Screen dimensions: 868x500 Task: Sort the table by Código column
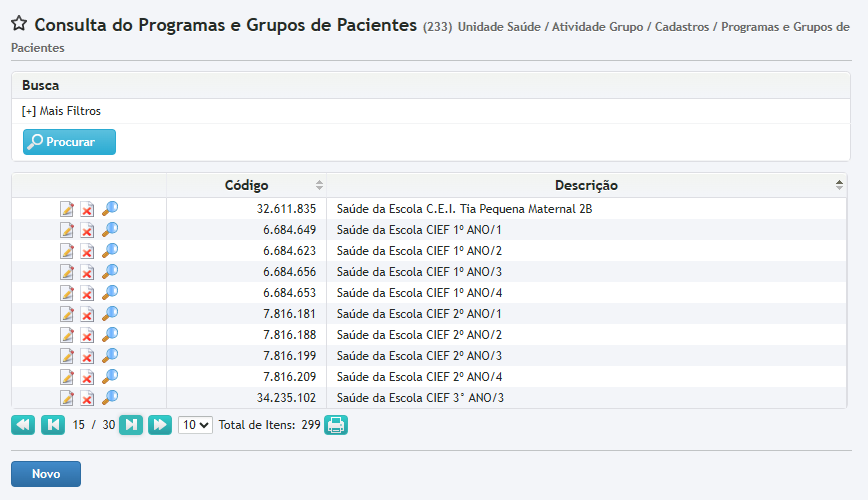(246, 185)
